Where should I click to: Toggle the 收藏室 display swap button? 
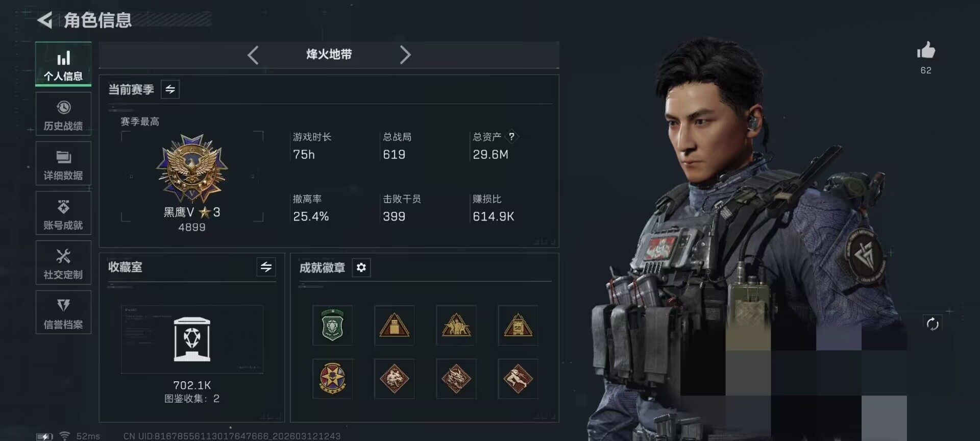tap(266, 267)
